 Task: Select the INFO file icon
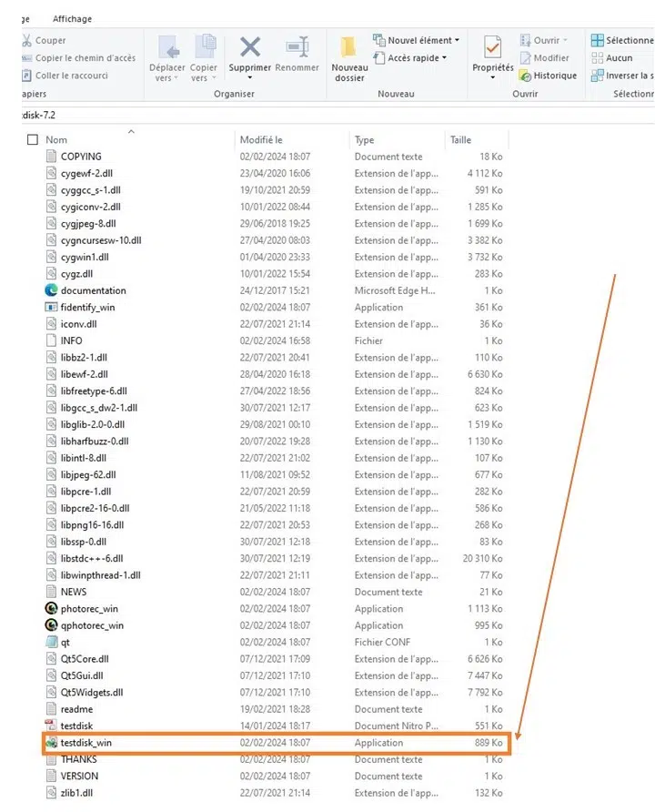tap(51, 340)
